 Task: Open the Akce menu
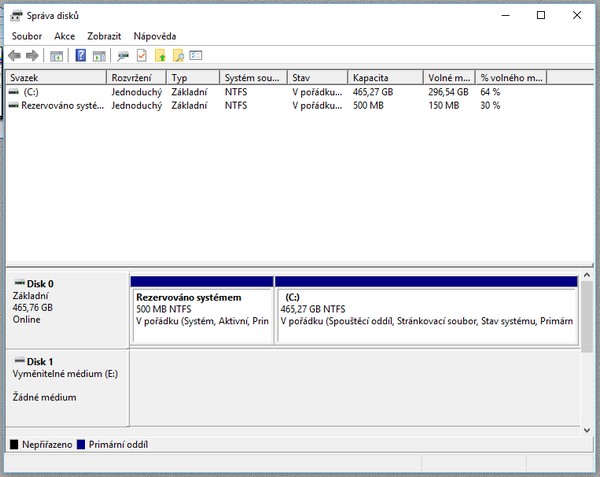click(64, 36)
